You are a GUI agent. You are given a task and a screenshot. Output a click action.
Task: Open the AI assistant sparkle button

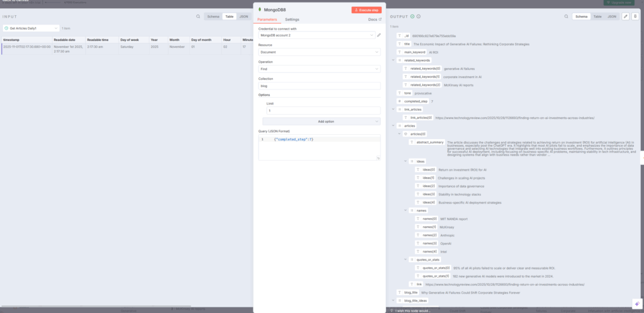(636, 304)
